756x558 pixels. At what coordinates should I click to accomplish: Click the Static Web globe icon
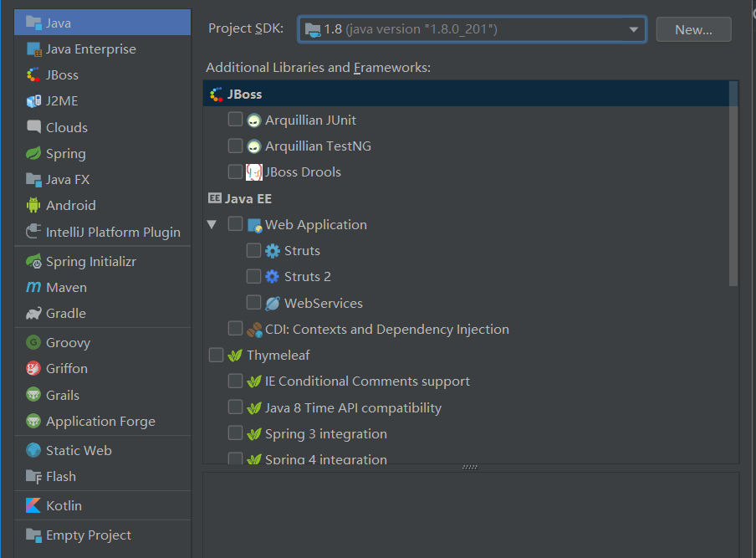(x=33, y=450)
